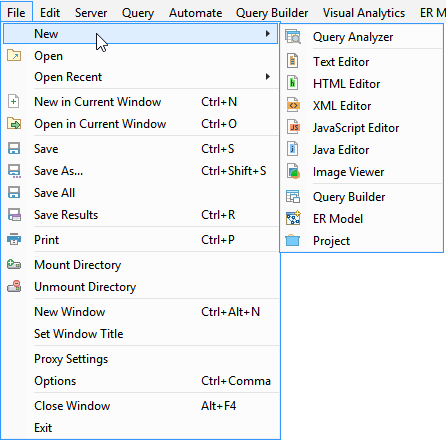Expand the Open Recent submenu arrow
Screen dimensions: 446x440
[268, 77]
